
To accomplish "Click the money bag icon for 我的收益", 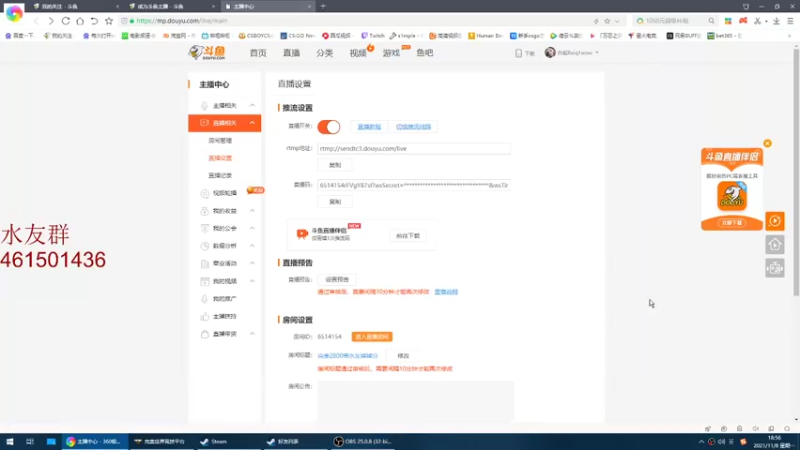I will point(205,211).
